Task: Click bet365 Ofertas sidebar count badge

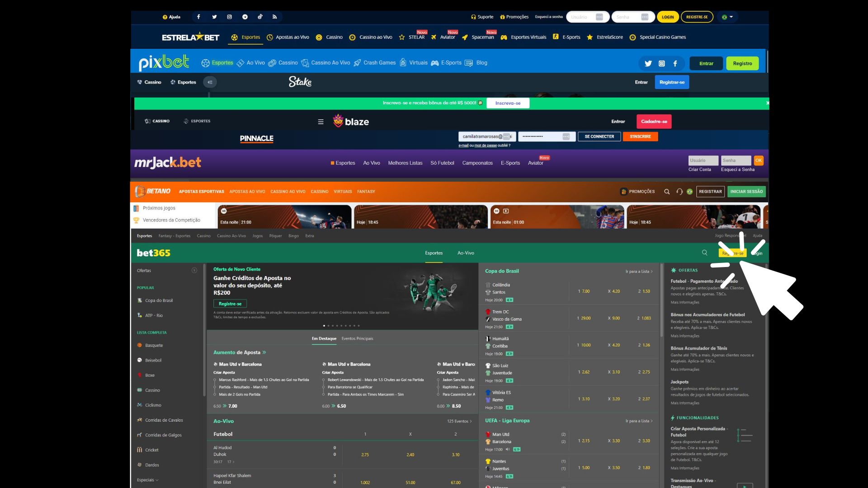Action: pyautogui.click(x=194, y=271)
